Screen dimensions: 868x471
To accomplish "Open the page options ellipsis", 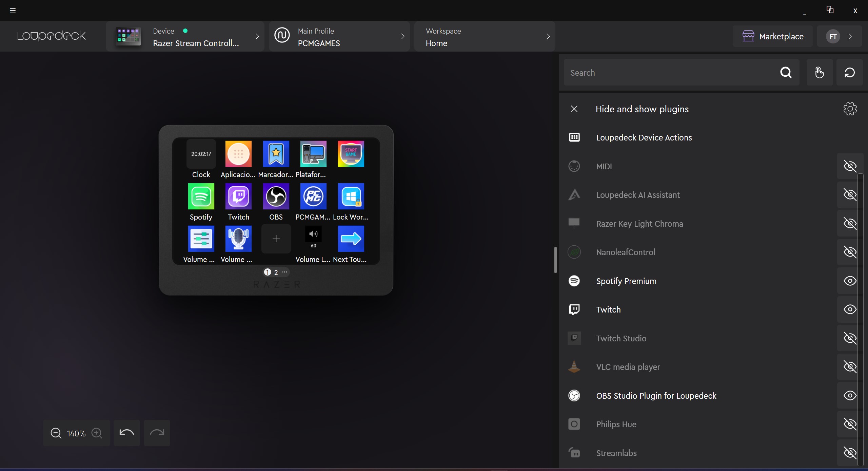I will point(285,272).
